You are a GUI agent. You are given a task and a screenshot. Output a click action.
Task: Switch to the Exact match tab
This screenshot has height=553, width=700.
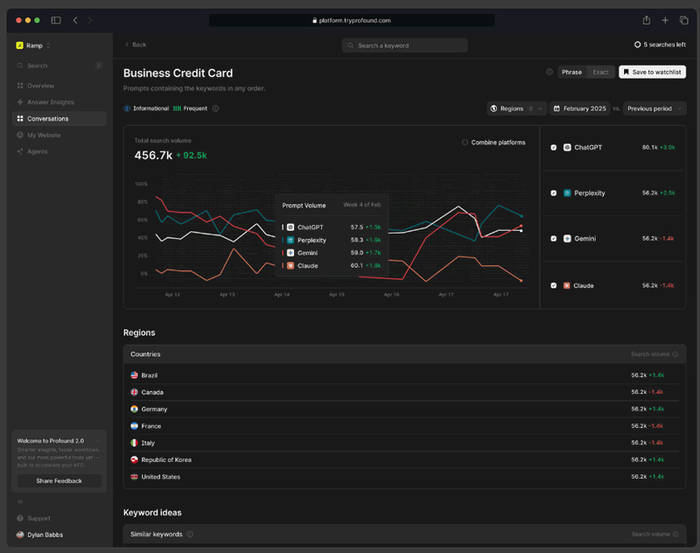(x=600, y=72)
